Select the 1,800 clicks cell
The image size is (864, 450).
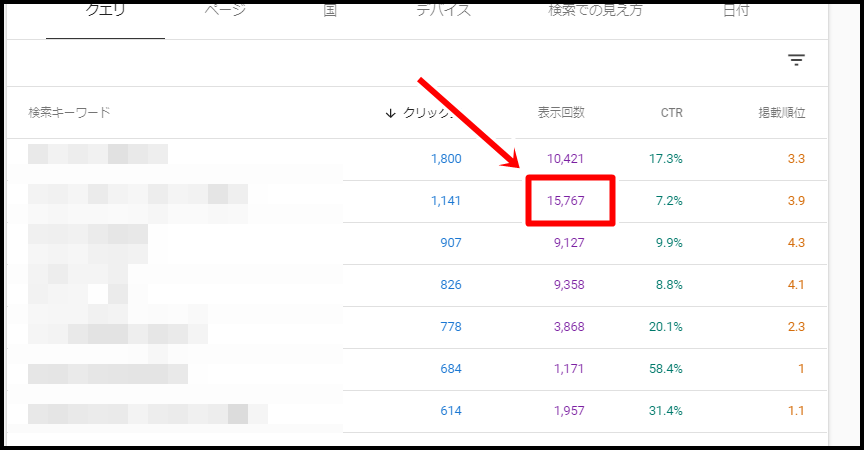pyautogui.click(x=446, y=159)
